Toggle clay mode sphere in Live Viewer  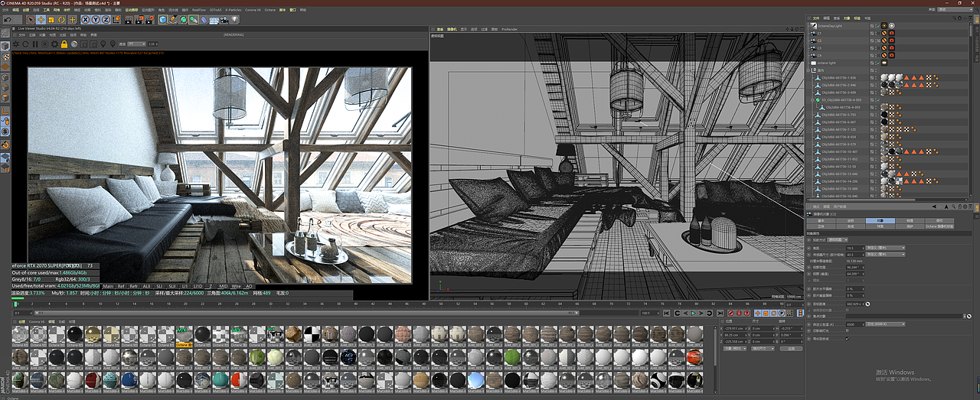click(74, 44)
